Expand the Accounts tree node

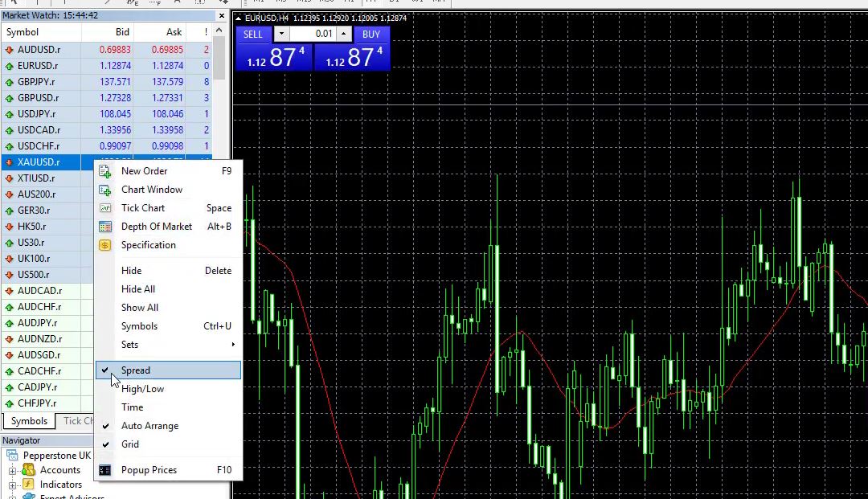12,471
